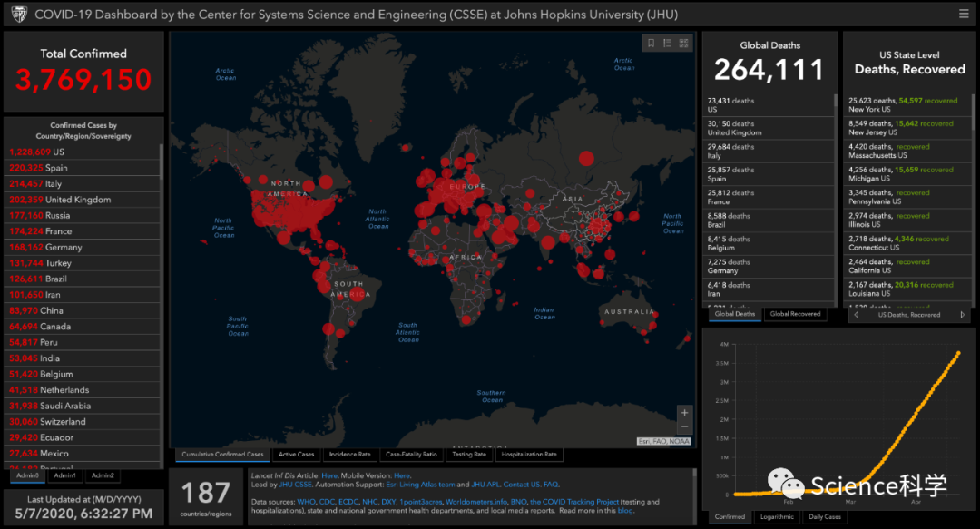The image size is (980, 529).
Task: Select Spain in confirmed cases list
Action: 82,168
